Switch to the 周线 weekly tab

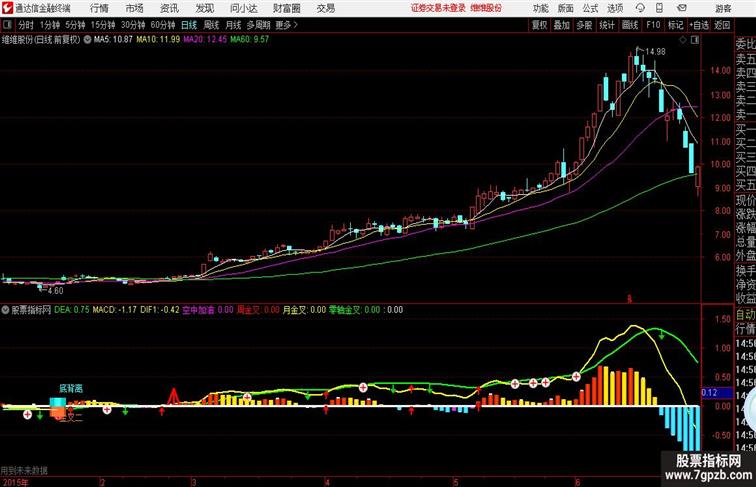pyautogui.click(x=211, y=25)
